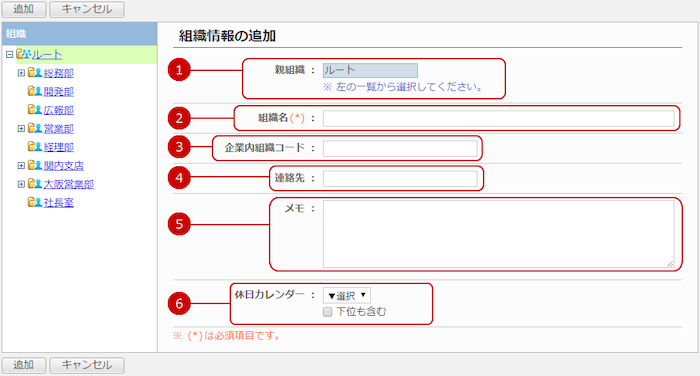The height and width of the screenshot is (376, 700).
Task: Click the ルート root organization folder icon
Action: point(23,54)
